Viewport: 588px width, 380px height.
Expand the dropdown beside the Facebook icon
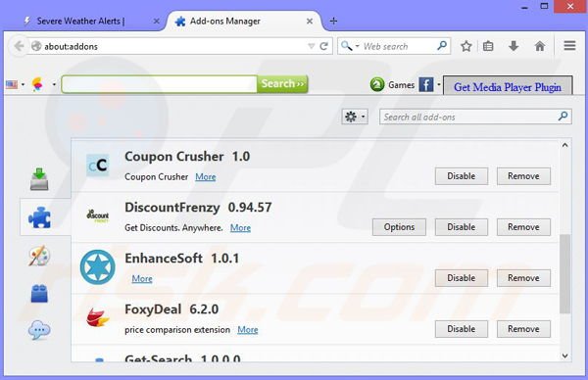tap(439, 84)
